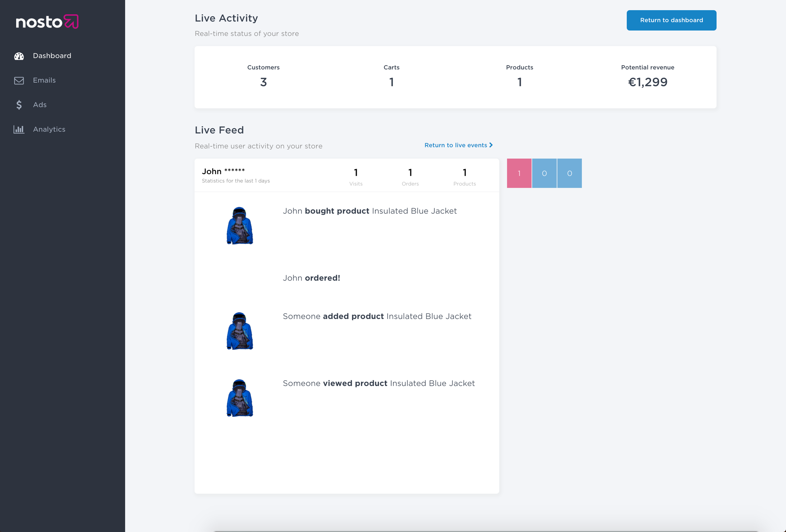Click the Analytics bar chart icon
Image resolution: width=786 pixels, height=532 pixels.
19,129
